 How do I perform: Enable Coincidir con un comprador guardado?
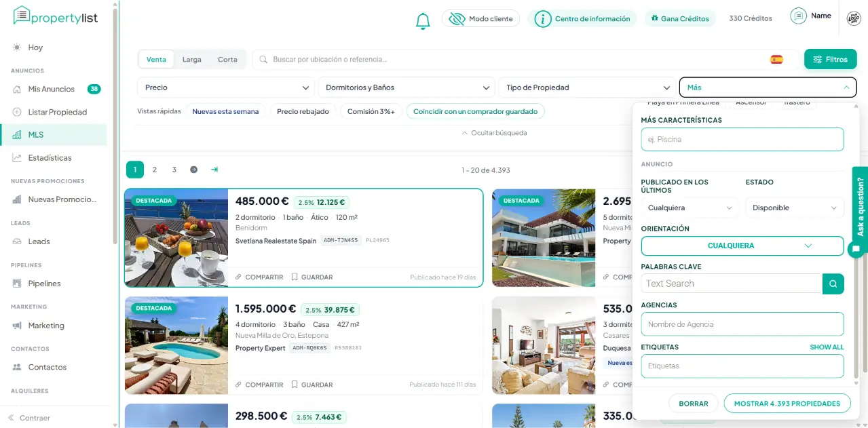[475, 111]
